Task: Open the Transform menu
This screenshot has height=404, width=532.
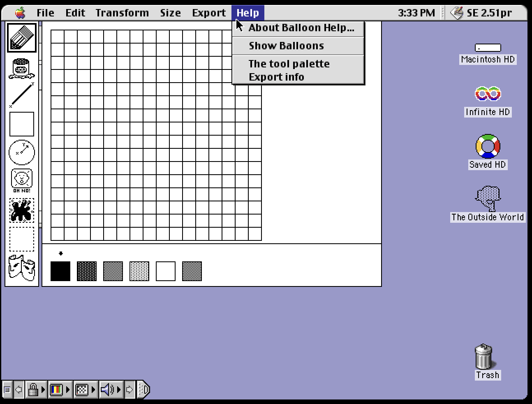Action: pos(122,13)
